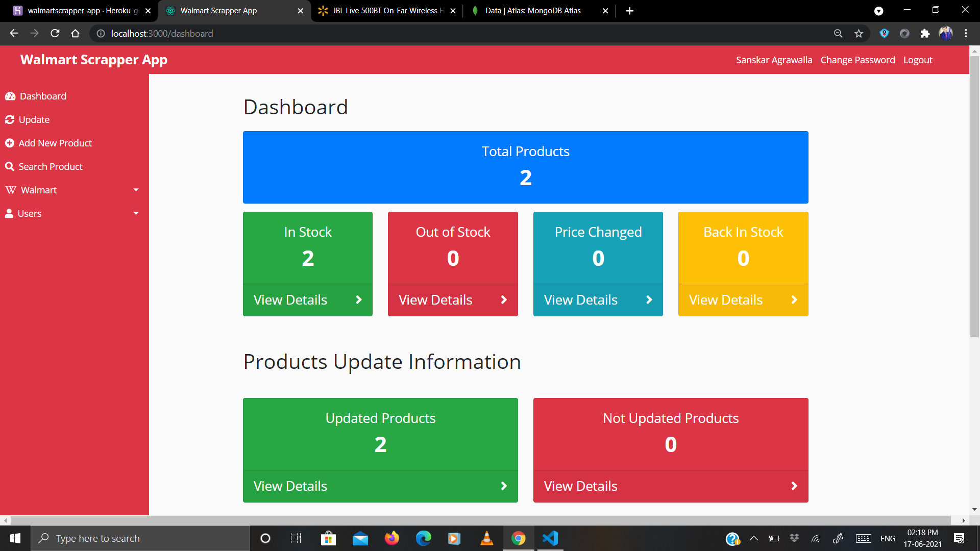Click the Add New Product plus icon
Viewport: 980px width, 551px height.
[x=10, y=143]
